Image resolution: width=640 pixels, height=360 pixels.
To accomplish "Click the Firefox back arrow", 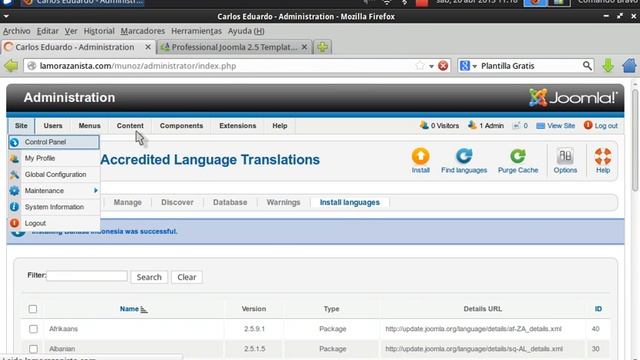I will [11, 66].
